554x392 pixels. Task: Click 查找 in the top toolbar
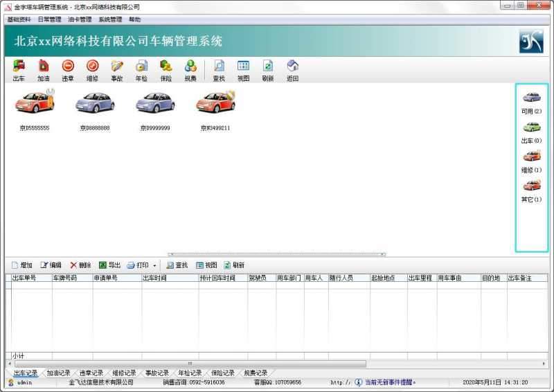[219, 71]
